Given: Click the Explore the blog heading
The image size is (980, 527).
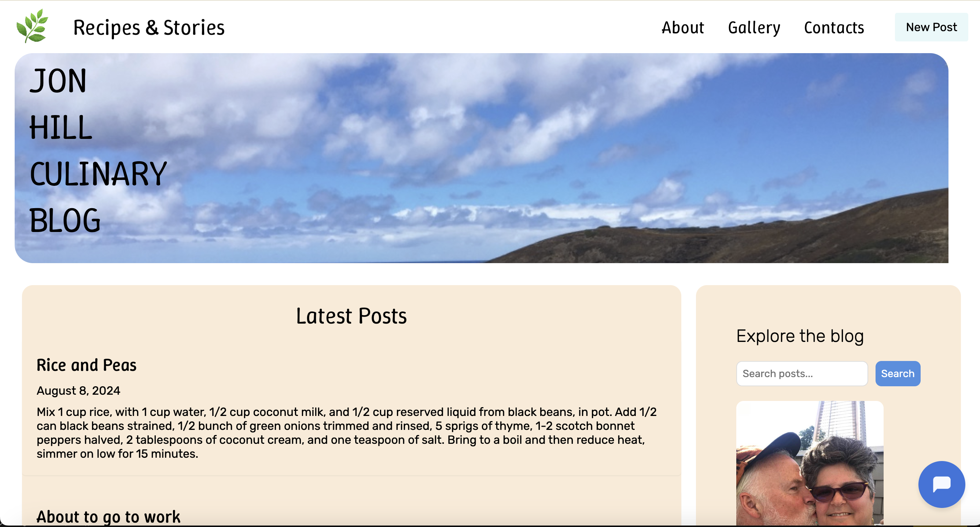Looking at the screenshot, I should point(800,336).
